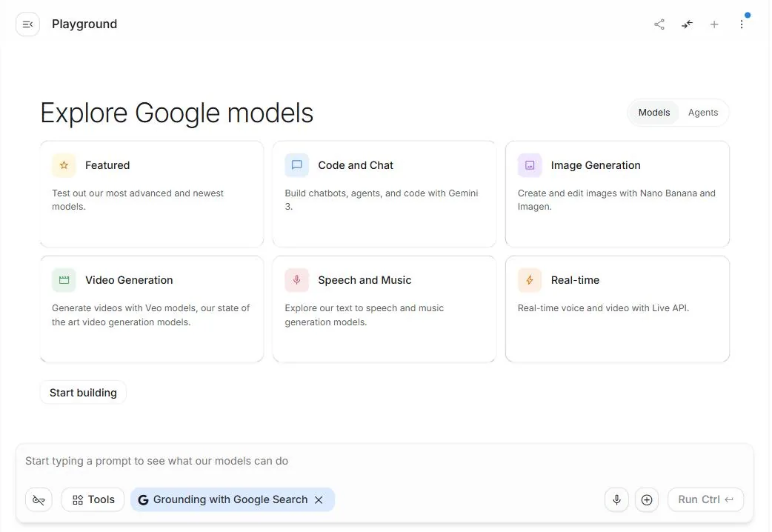Click the Explore Google models heading
This screenshot has width=772, height=532.
tap(177, 113)
